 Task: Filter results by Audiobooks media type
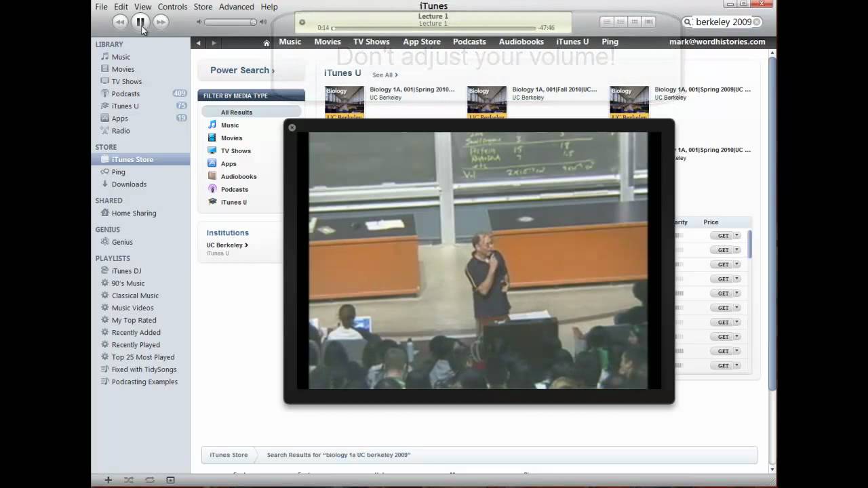click(239, 176)
